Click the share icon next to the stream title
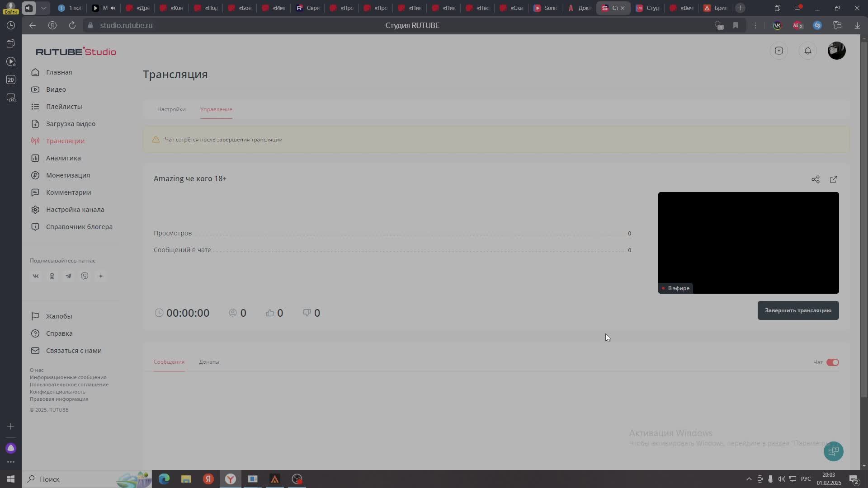 point(815,179)
